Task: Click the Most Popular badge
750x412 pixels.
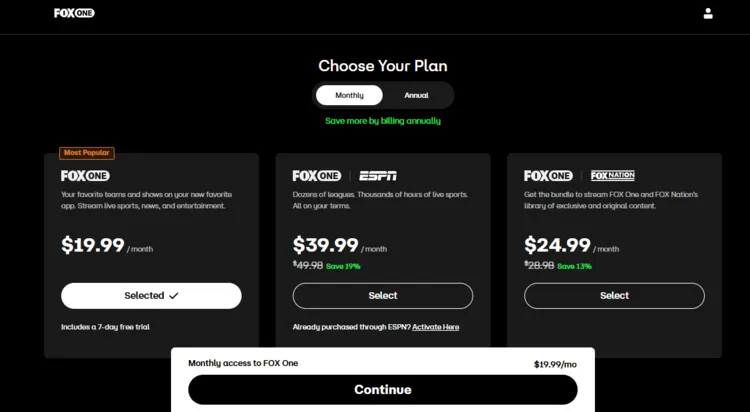Action: click(87, 153)
